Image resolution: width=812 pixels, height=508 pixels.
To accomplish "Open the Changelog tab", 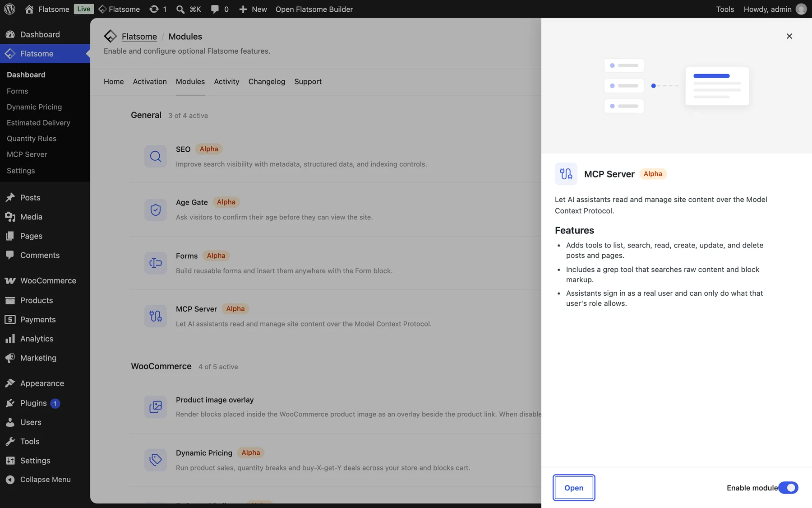I will tap(267, 81).
